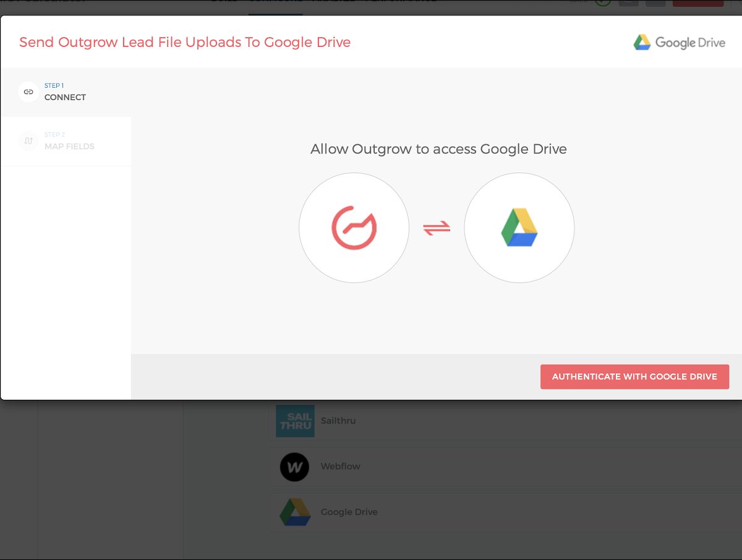The width and height of the screenshot is (742, 560).
Task: Click Authenticate With Google Drive button
Action: click(x=634, y=376)
